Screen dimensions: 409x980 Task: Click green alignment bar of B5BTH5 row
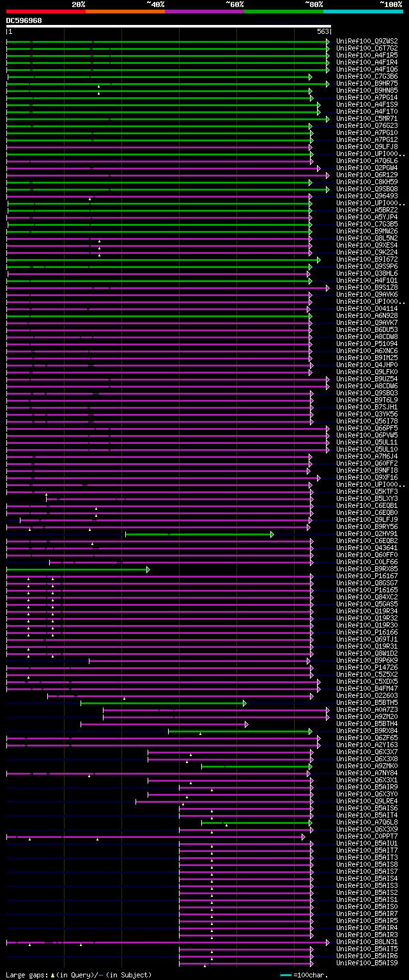click(164, 703)
